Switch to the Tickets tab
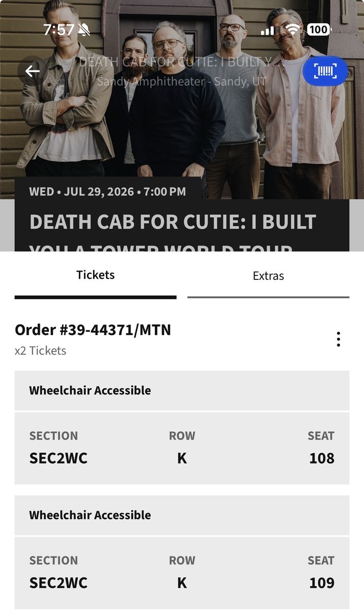The height and width of the screenshot is (614, 364). (x=96, y=275)
